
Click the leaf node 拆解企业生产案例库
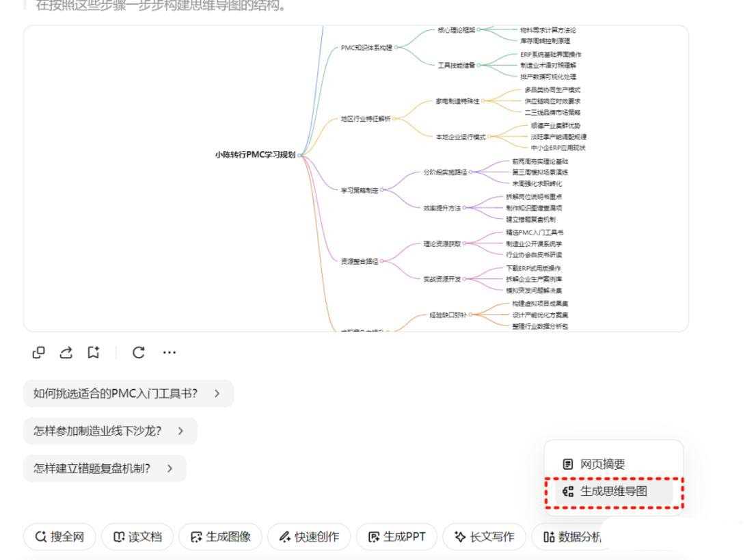point(534,279)
